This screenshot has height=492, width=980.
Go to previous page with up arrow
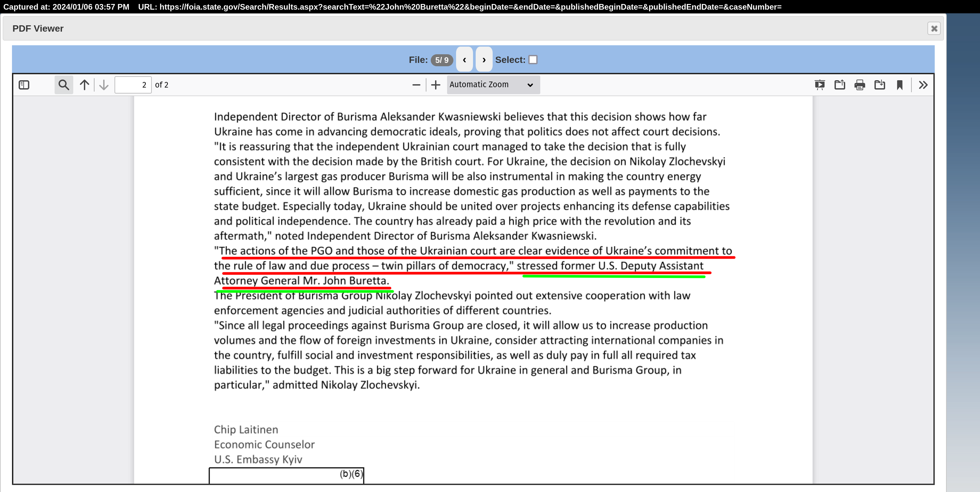(85, 85)
